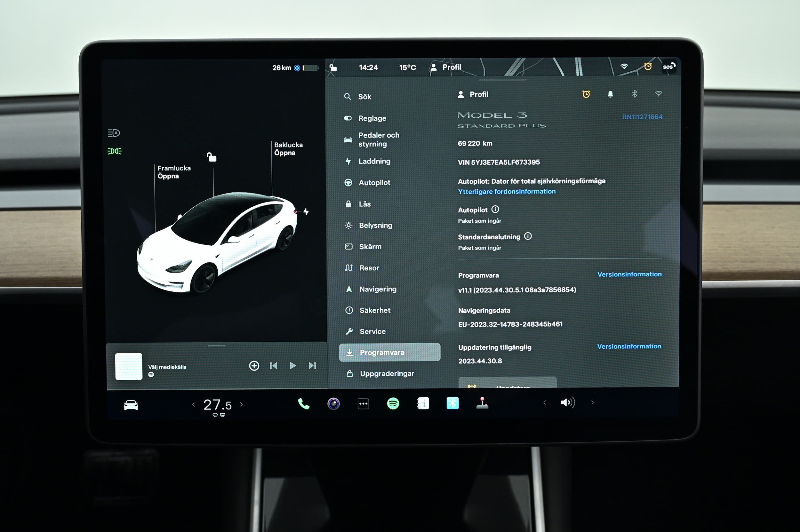Open the notifications bell icon
The image size is (800, 532).
pyautogui.click(x=610, y=94)
